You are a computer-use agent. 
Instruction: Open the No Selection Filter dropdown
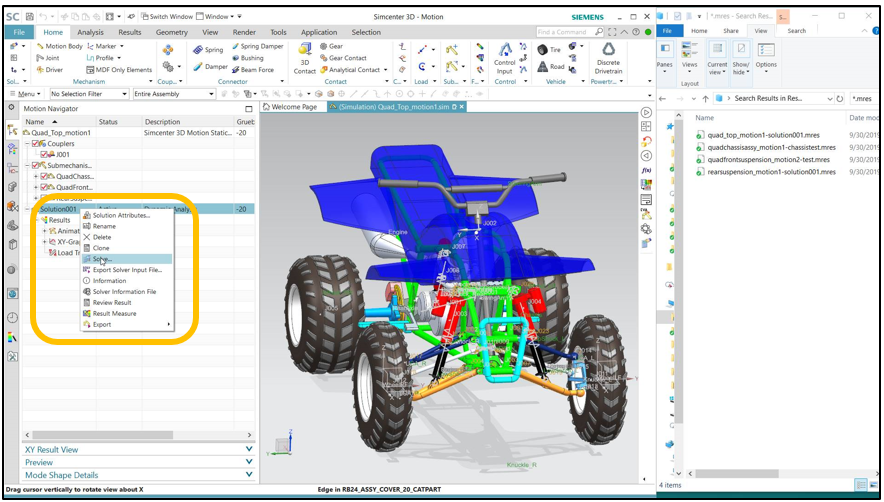pos(88,94)
